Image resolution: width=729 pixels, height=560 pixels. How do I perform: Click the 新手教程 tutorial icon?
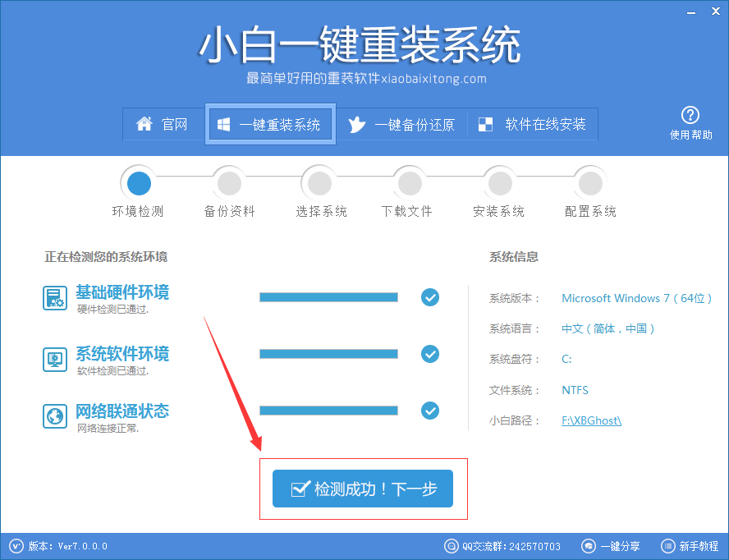(x=667, y=545)
